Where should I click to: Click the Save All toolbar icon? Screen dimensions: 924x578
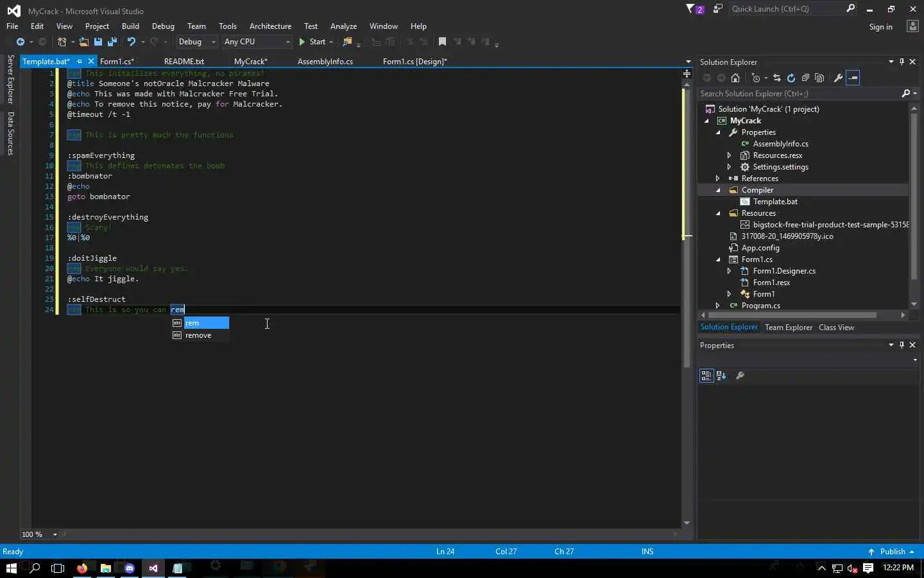pos(112,42)
